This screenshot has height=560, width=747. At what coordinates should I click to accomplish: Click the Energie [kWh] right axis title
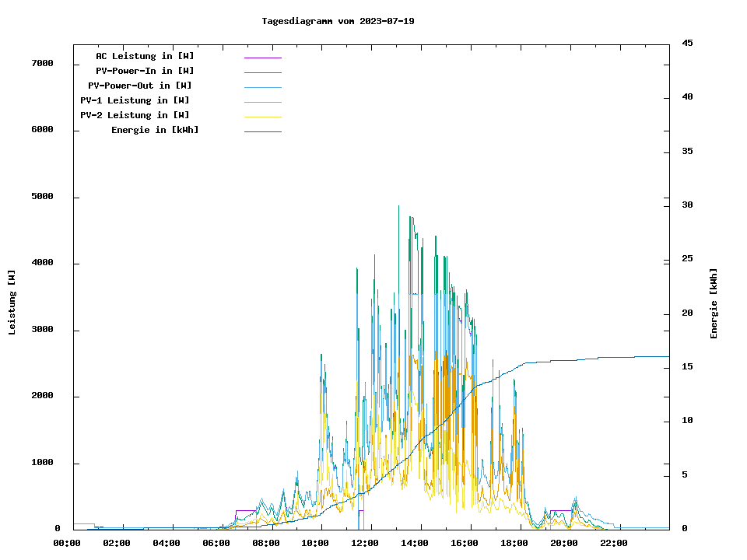(x=714, y=303)
